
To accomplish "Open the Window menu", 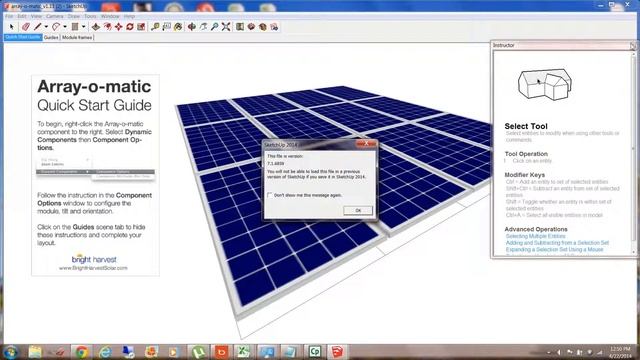I will coord(110,16).
